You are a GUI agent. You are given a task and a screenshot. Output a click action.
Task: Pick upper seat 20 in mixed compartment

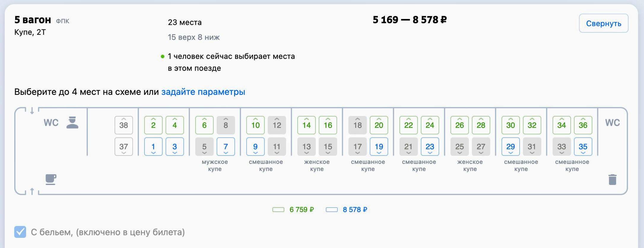click(379, 125)
